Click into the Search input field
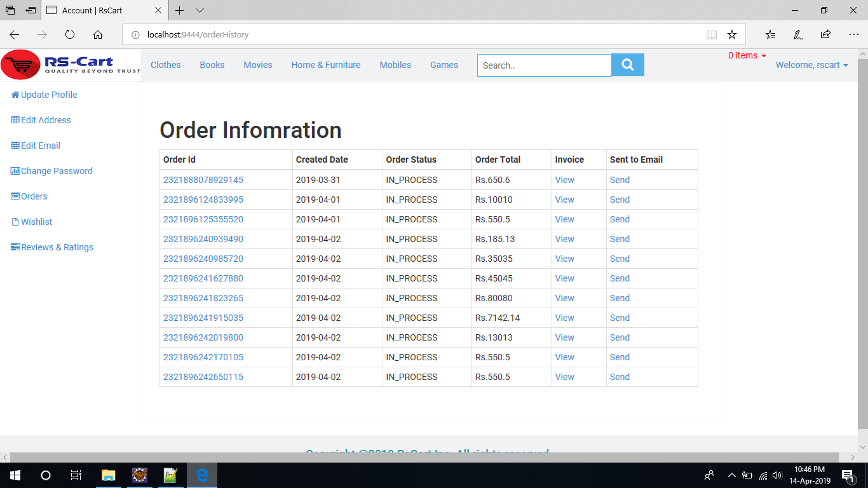Image resolution: width=868 pixels, height=488 pixels. point(544,65)
